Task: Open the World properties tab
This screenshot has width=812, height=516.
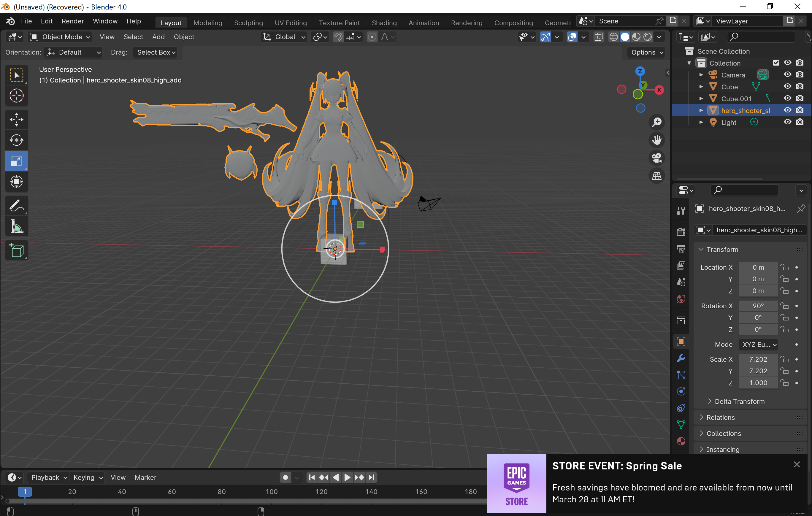Action: [681, 299]
